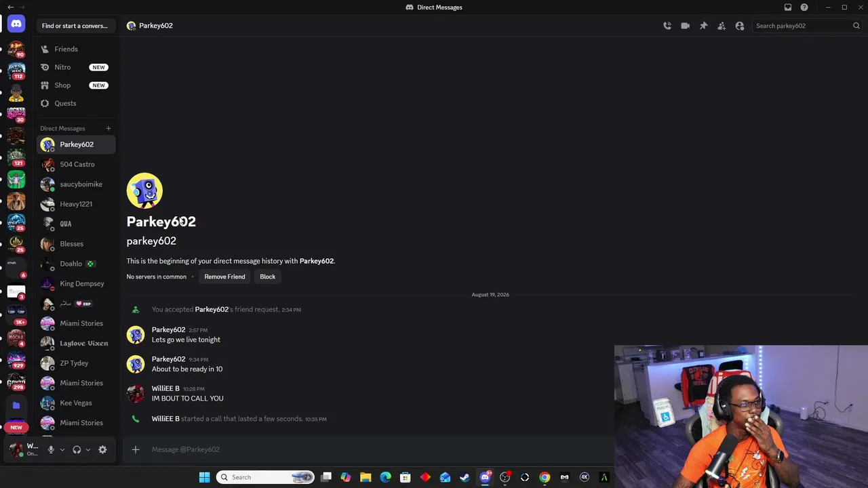
Task: Start a voice call with Parkey602
Action: click(667, 26)
